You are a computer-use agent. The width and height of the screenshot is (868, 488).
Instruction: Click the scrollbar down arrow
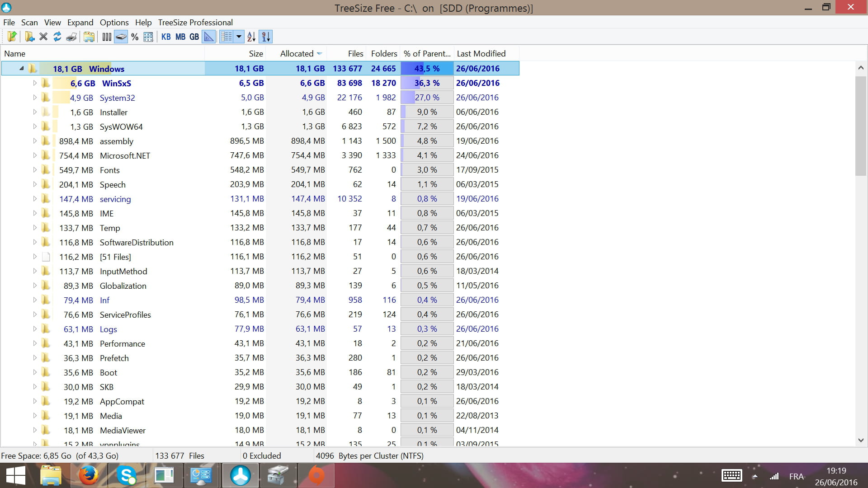click(x=861, y=440)
